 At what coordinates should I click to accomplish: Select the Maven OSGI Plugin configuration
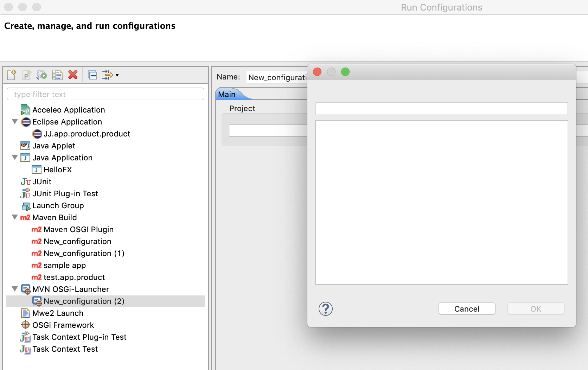pos(78,229)
